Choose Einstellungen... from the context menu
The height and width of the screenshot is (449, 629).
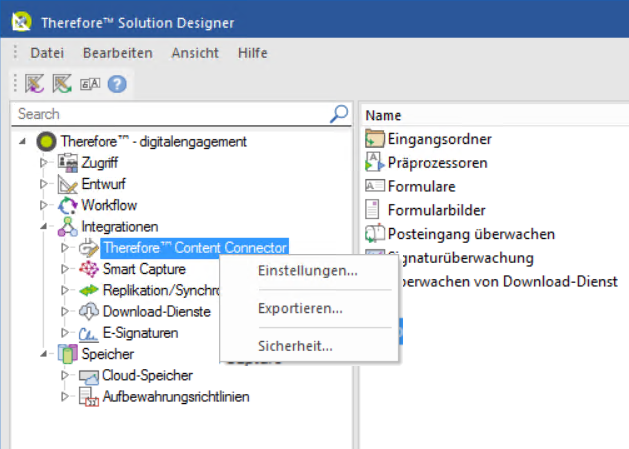click(x=308, y=271)
